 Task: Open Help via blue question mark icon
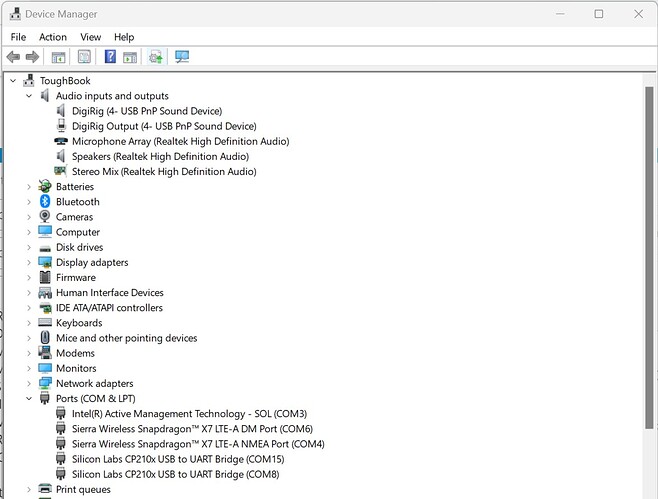(110, 56)
